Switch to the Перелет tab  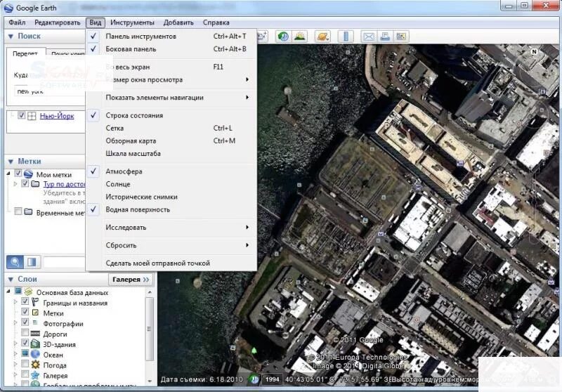click(26, 54)
